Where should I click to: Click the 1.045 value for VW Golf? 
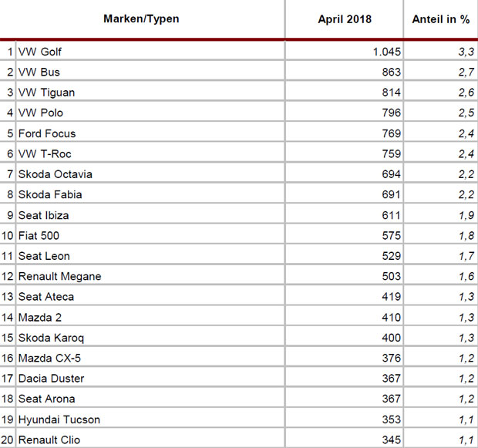point(387,52)
